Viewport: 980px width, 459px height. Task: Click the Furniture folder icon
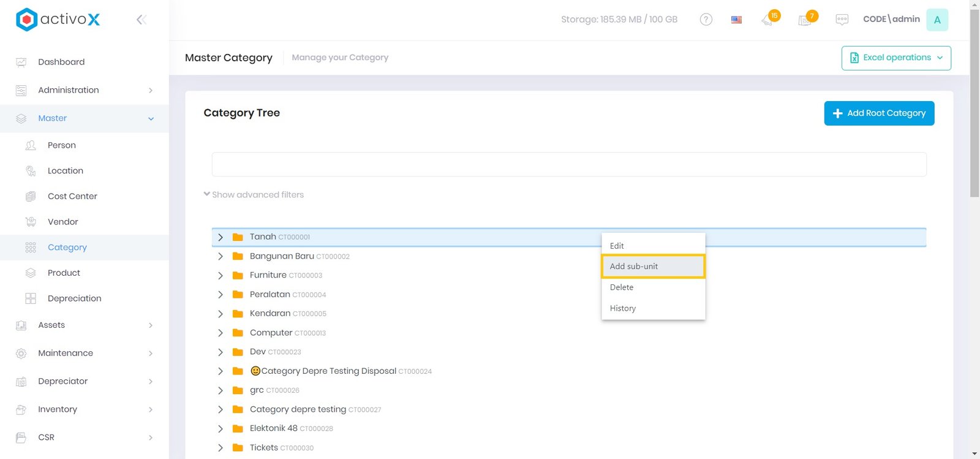[238, 276]
